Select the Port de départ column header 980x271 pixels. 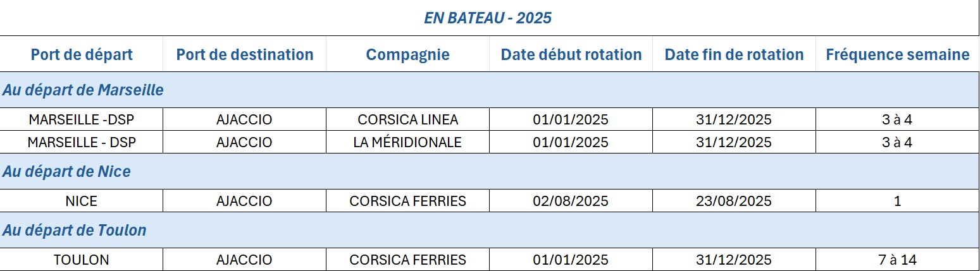[x=82, y=54]
